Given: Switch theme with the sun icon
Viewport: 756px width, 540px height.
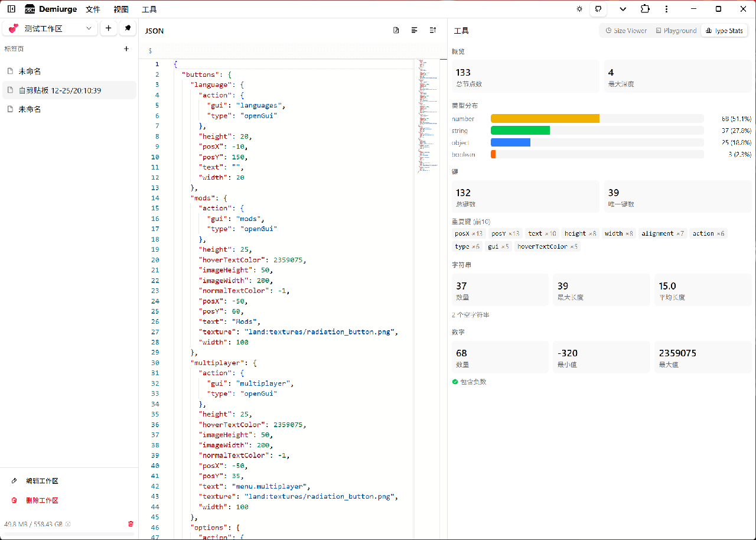Looking at the screenshot, I should [x=579, y=9].
